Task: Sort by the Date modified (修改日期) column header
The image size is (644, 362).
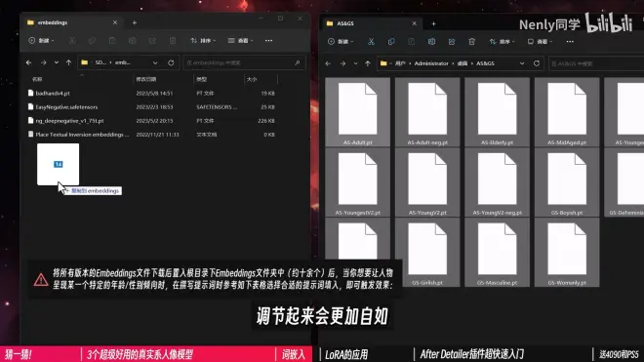Action: [x=146, y=79]
